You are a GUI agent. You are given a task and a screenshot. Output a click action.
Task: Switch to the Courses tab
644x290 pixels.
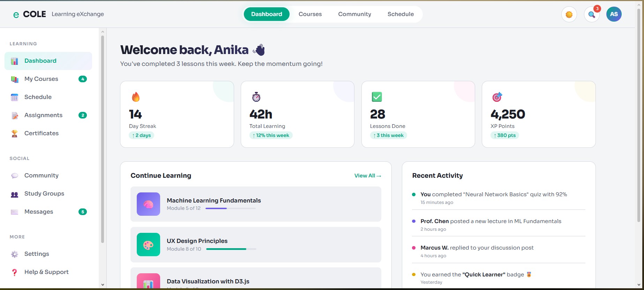[x=310, y=14]
